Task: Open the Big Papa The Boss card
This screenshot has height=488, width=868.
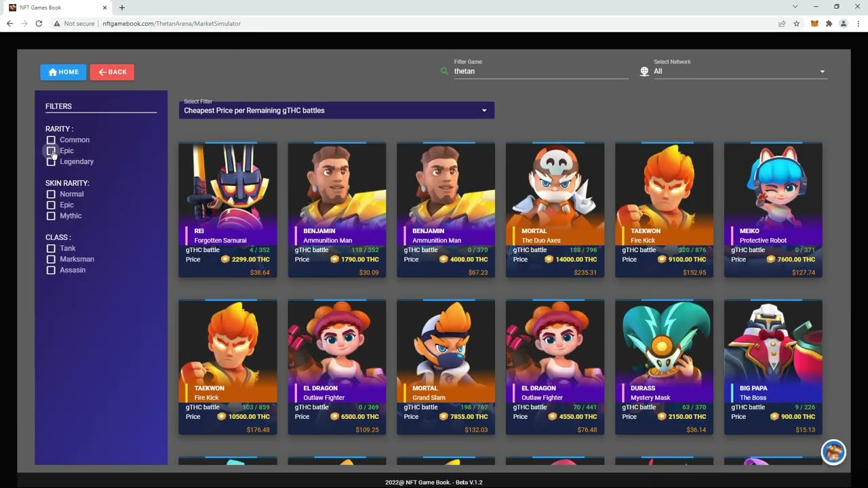Action: [773, 367]
